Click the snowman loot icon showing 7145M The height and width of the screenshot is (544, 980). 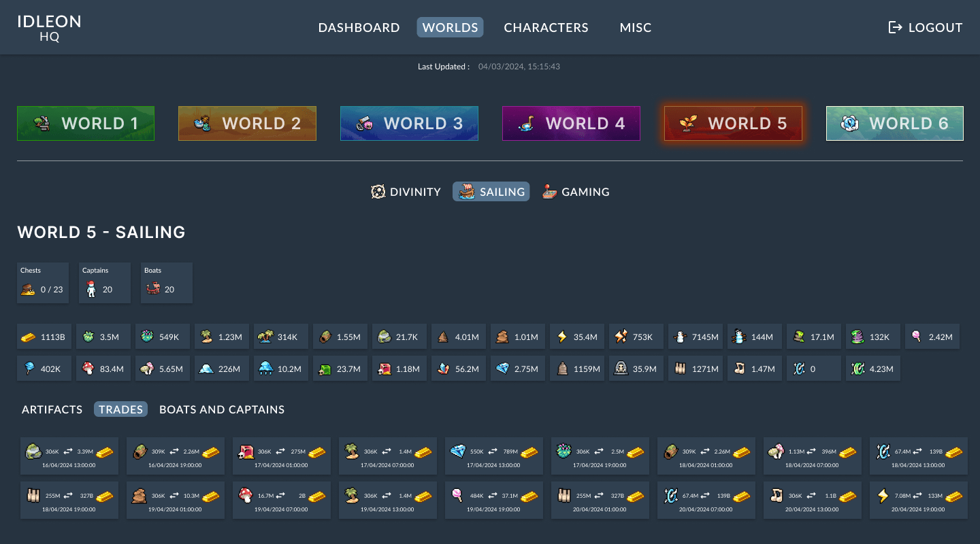679,337
